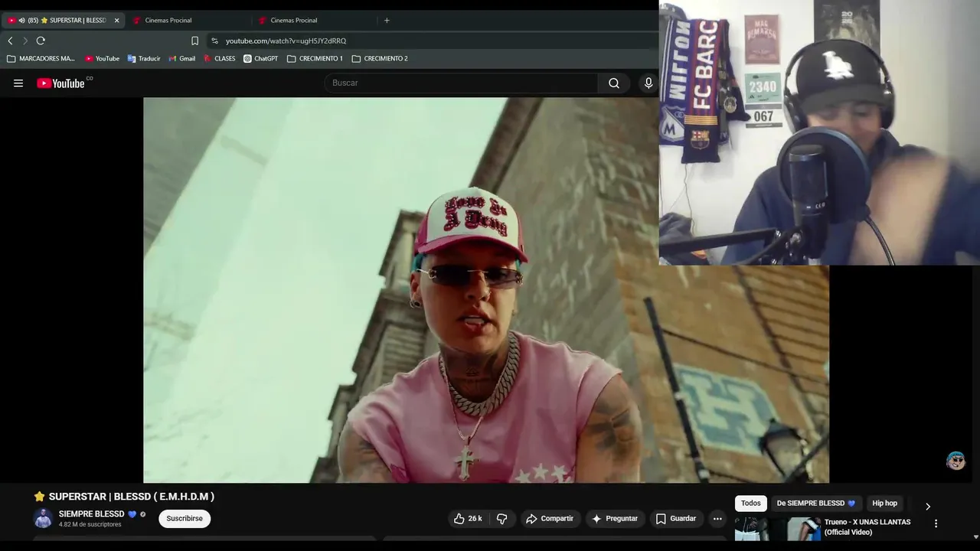Screen dimensions: 980x551
Task: Open the Traducir bookmark
Action: pyautogui.click(x=144, y=59)
